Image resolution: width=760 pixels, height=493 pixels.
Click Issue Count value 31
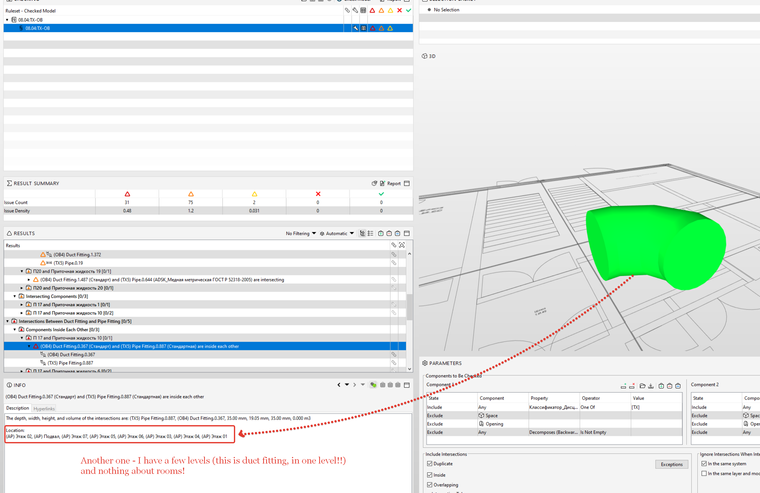pyautogui.click(x=127, y=203)
